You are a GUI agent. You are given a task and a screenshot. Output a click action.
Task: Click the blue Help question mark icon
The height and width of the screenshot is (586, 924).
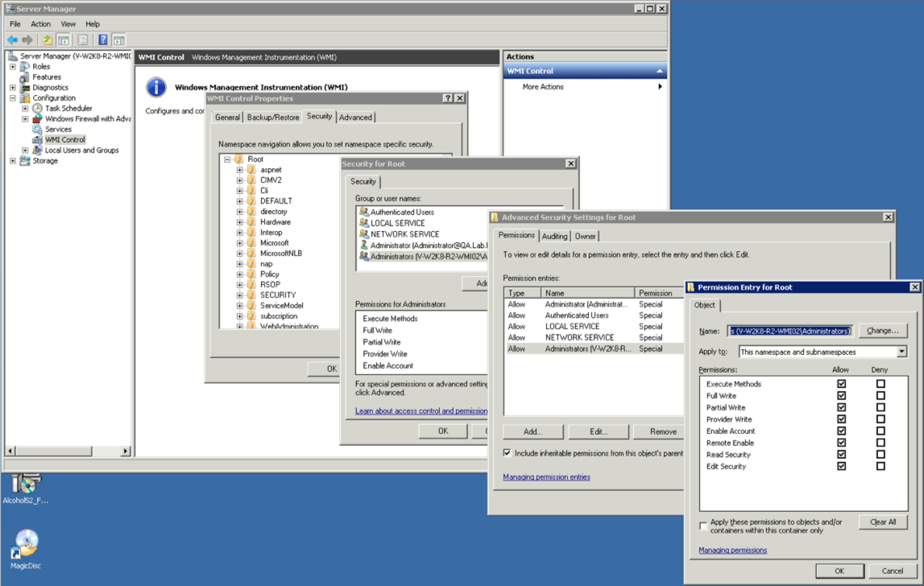tap(102, 40)
